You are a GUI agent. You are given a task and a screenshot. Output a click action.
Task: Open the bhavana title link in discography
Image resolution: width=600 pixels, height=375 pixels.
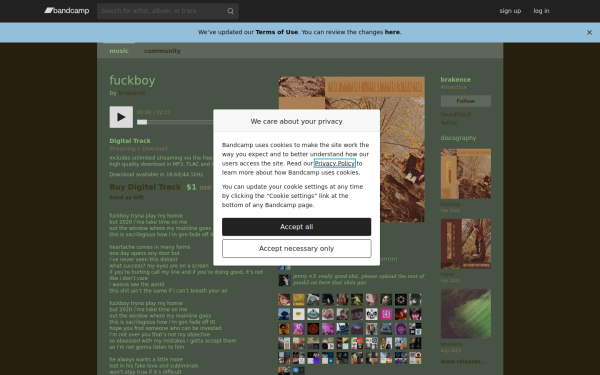coord(451,344)
